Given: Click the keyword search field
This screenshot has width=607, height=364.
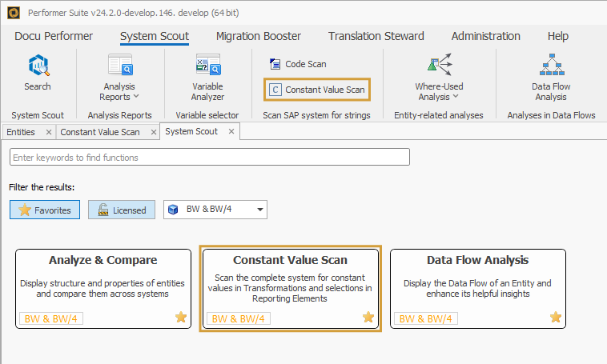Looking at the screenshot, I should (210, 158).
